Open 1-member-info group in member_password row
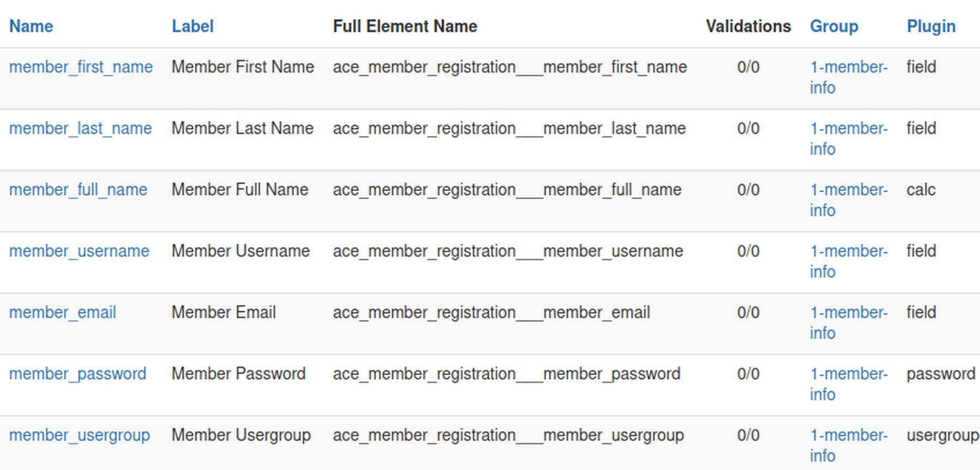The image size is (980, 470). click(848, 375)
